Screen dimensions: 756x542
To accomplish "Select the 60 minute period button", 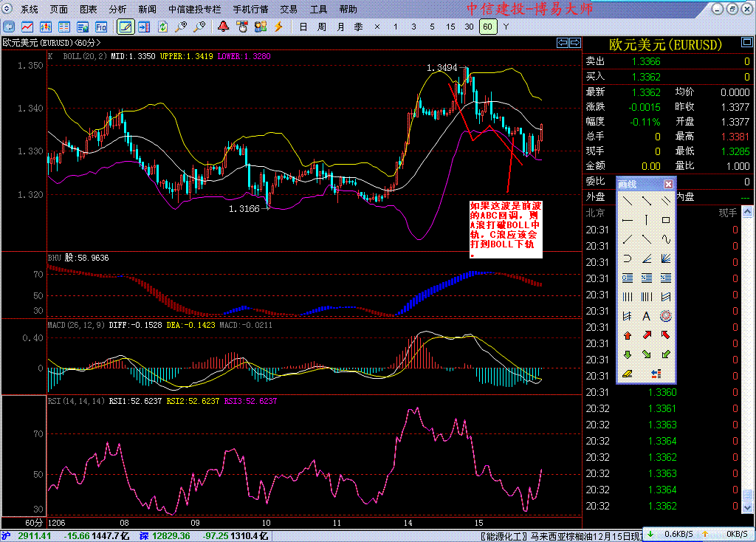I will click(488, 27).
